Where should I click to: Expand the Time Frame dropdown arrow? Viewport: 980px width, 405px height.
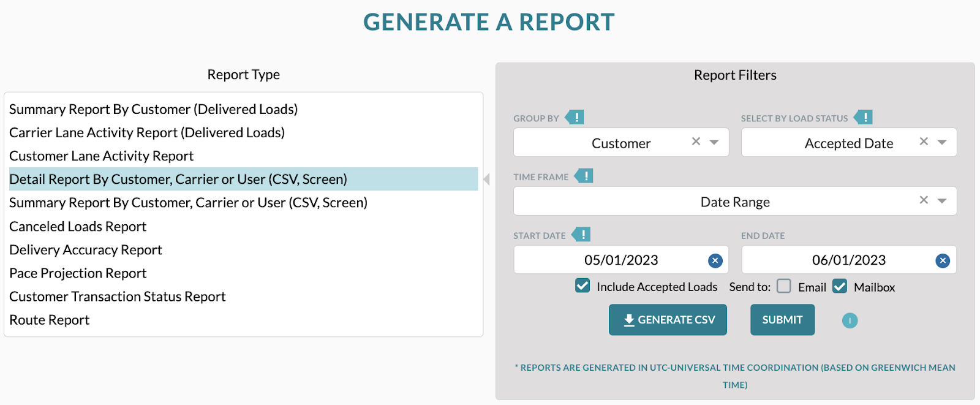(942, 201)
